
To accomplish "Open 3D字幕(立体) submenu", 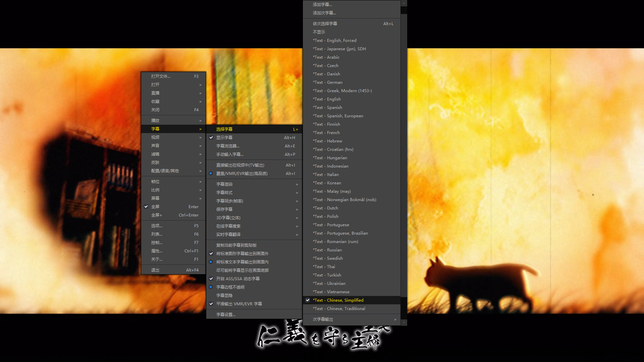I will [254, 218].
